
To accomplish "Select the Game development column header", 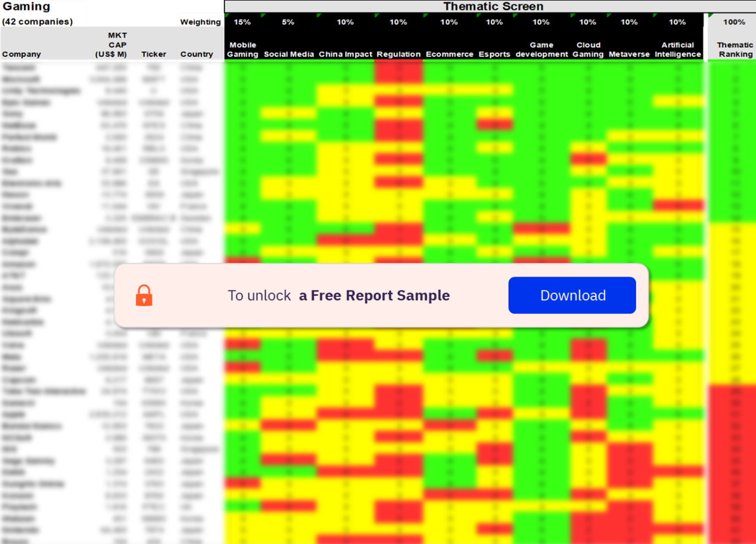I will tap(542, 49).
